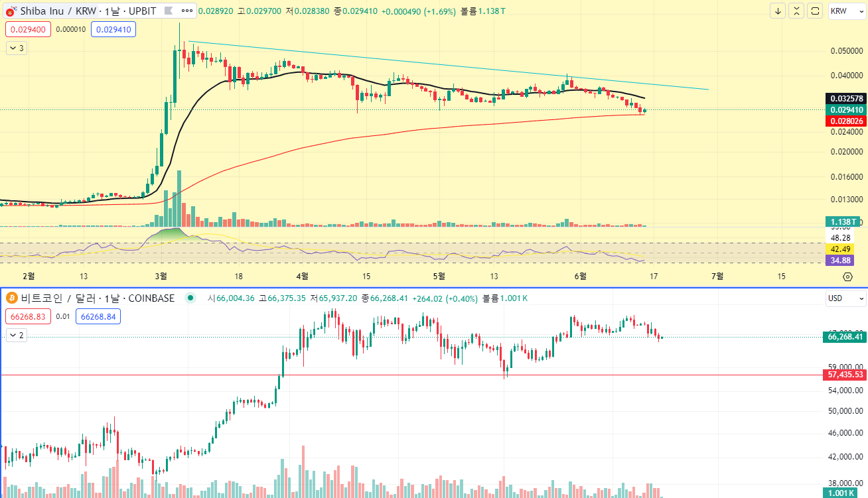
Task: Click the RSI scale value 48.28
Action: (841, 237)
